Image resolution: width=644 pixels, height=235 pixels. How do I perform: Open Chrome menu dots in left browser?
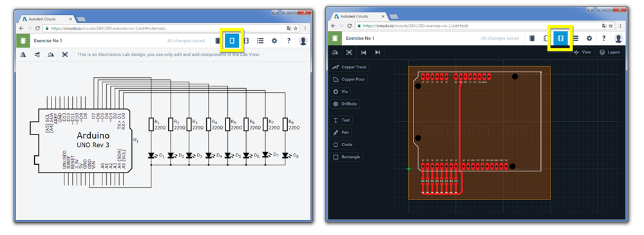(x=305, y=28)
